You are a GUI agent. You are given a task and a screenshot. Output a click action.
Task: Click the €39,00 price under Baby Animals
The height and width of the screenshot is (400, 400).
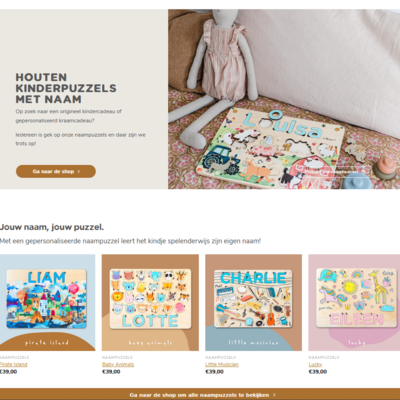111,372
